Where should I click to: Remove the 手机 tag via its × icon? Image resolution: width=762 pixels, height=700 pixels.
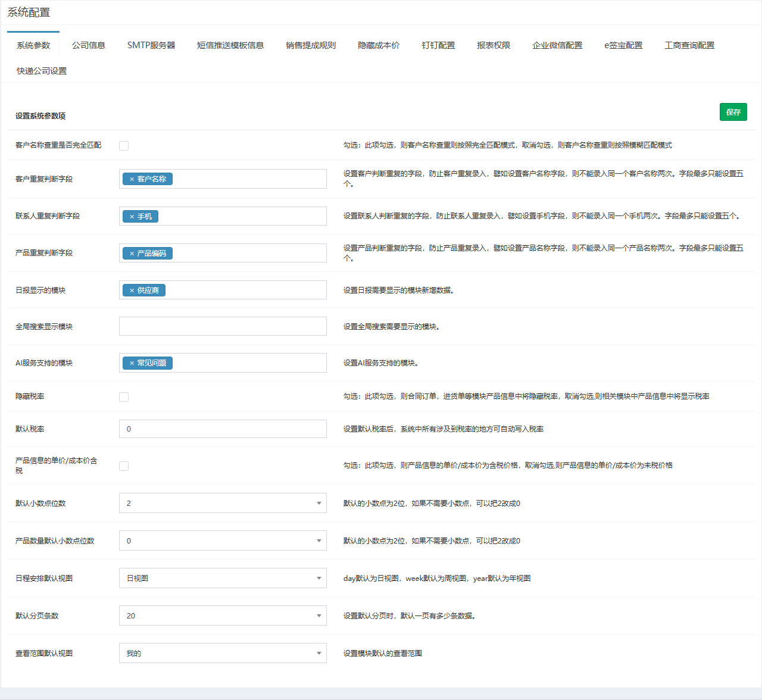pyautogui.click(x=132, y=217)
